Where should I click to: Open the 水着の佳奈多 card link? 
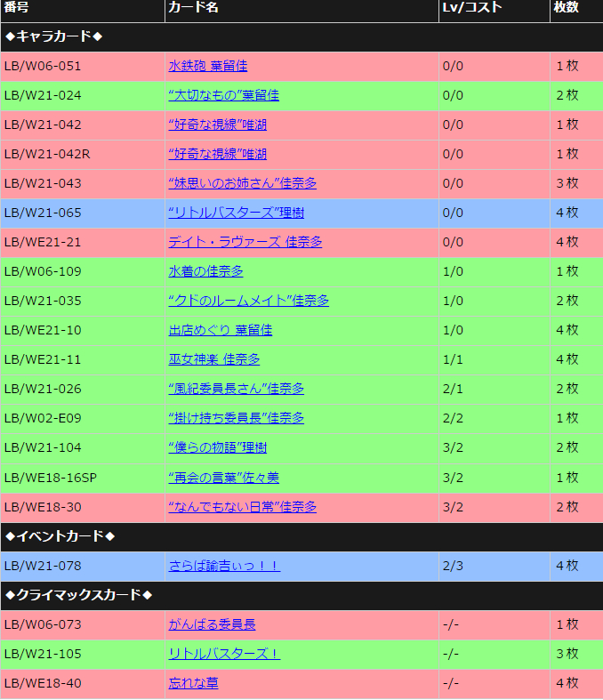(205, 272)
